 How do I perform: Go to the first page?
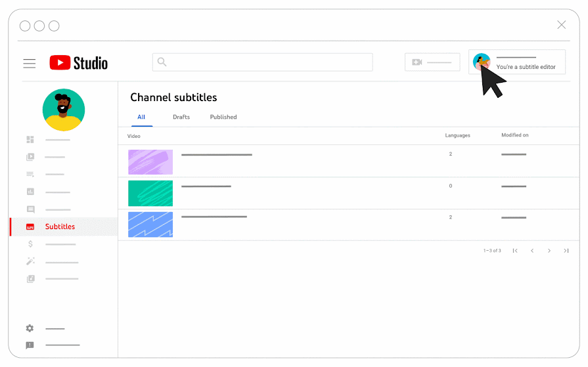pyautogui.click(x=515, y=250)
